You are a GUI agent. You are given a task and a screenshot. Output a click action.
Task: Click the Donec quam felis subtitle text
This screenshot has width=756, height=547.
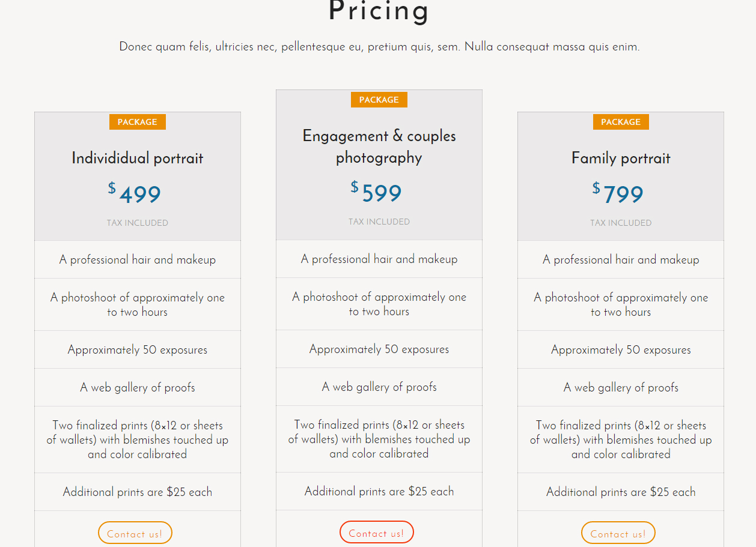point(379,47)
